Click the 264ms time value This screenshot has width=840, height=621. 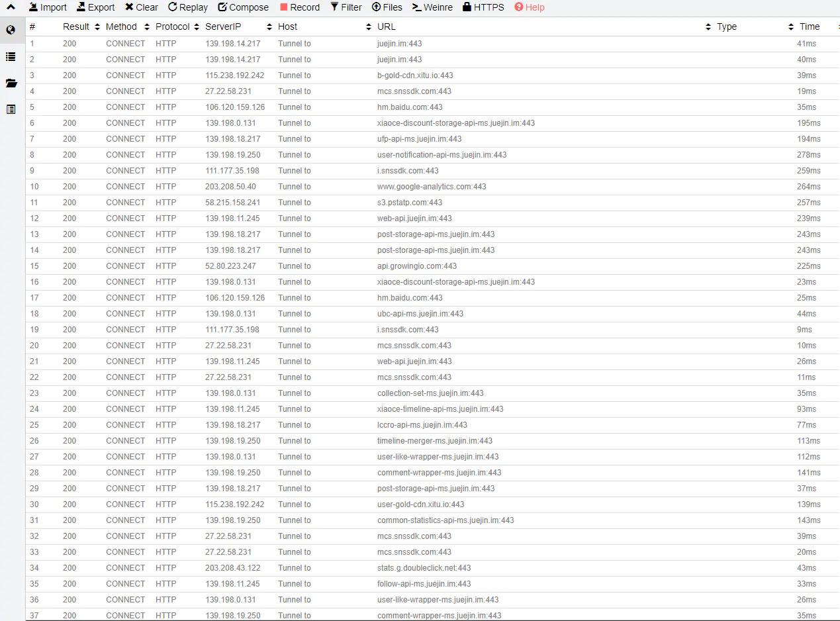[x=809, y=187]
